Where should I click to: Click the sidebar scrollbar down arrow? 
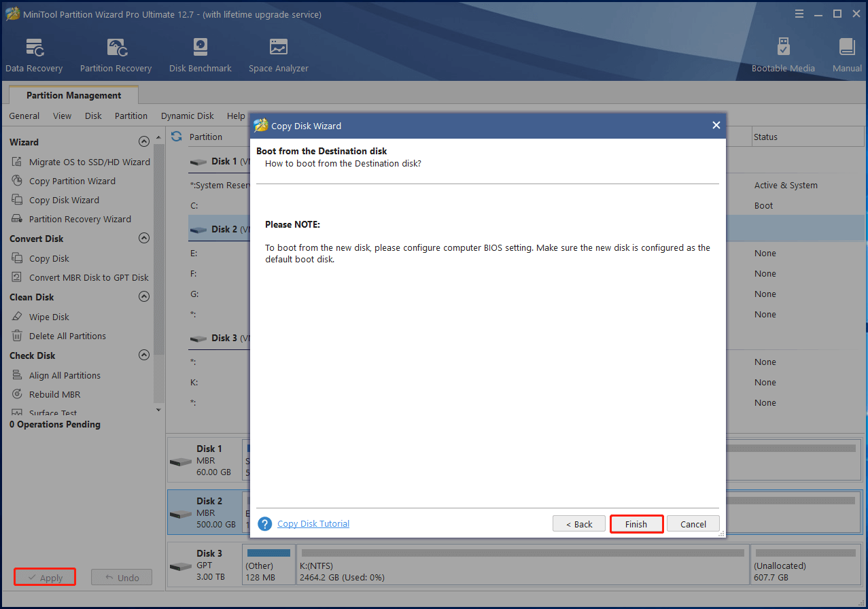click(x=159, y=410)
